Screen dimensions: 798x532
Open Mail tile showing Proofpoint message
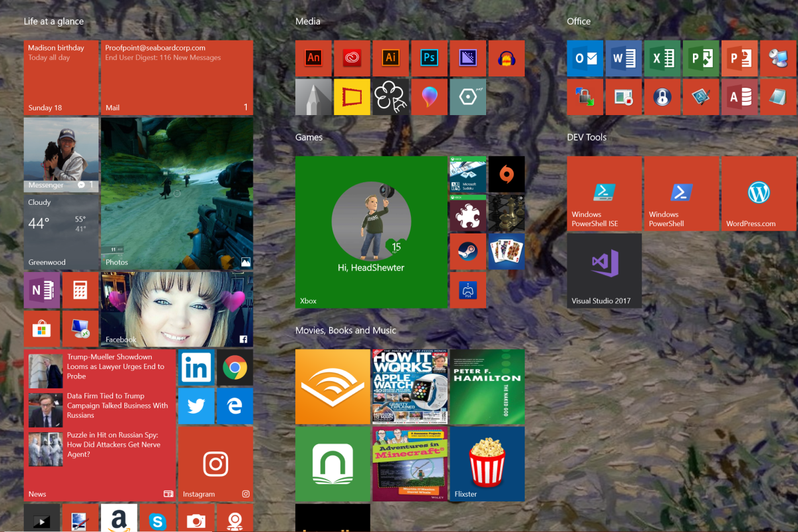177,77
